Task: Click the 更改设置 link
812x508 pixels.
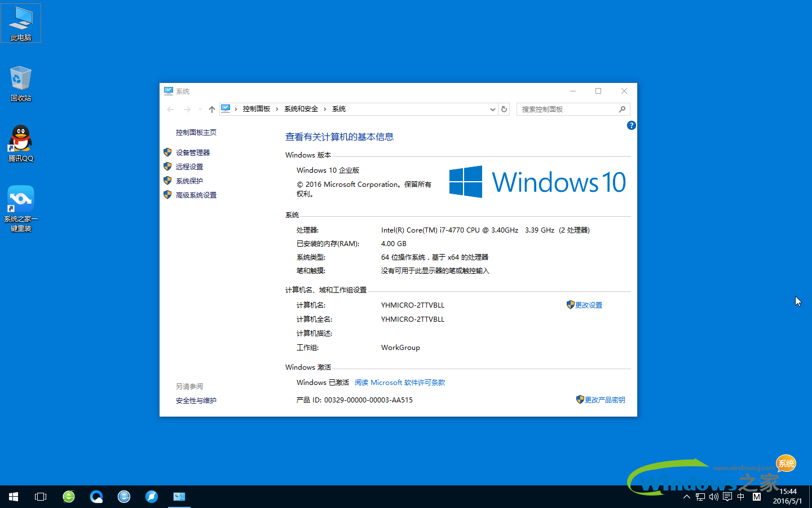Action: click(x=588, y=305)
